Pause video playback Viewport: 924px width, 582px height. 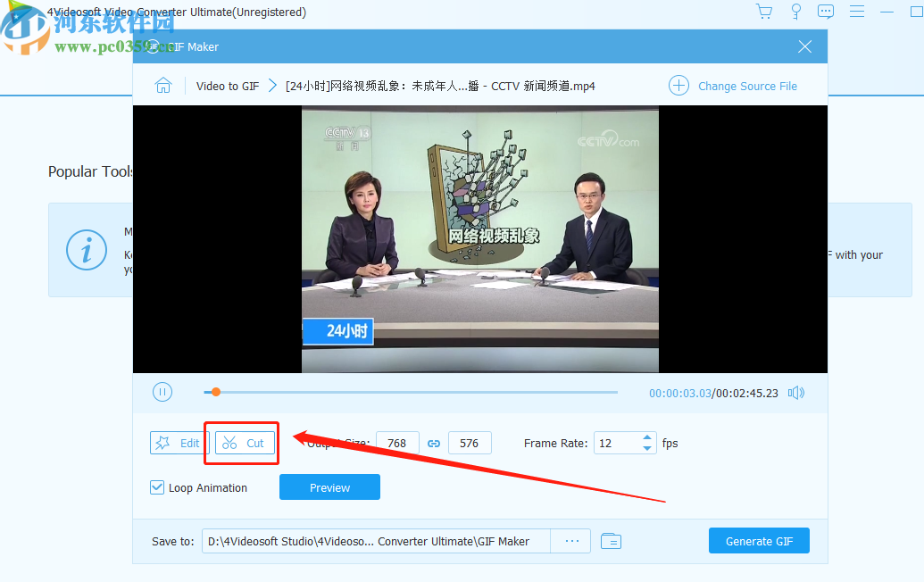click(x=162, y=392)
